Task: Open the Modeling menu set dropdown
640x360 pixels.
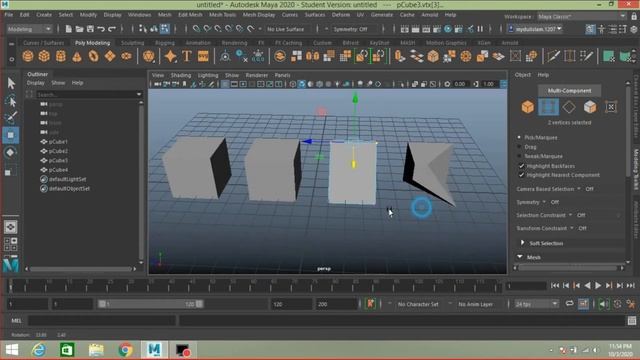Action: pos(29,29)
